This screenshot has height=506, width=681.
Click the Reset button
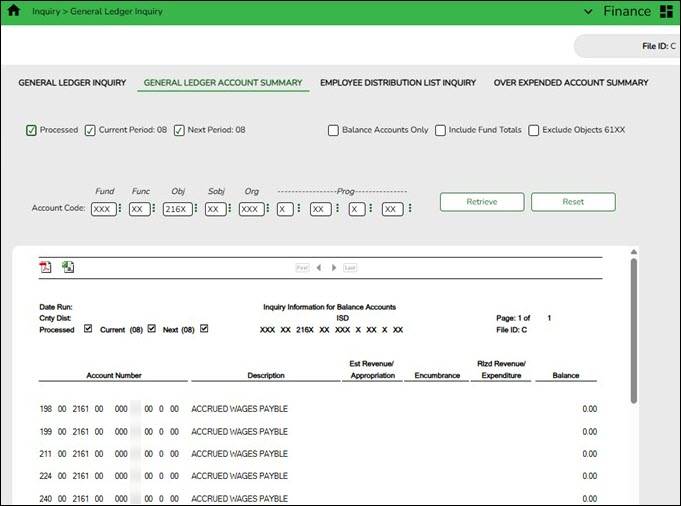click(573, 202)
